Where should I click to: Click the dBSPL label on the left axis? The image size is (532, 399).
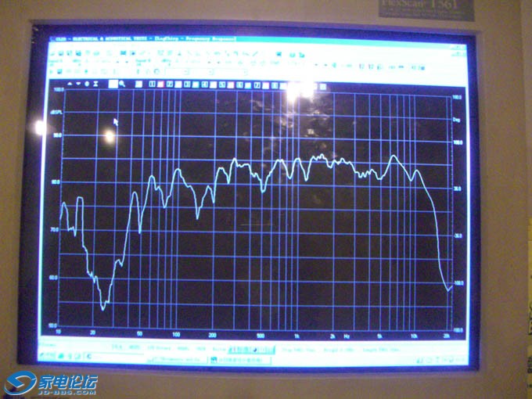[56, 112]
